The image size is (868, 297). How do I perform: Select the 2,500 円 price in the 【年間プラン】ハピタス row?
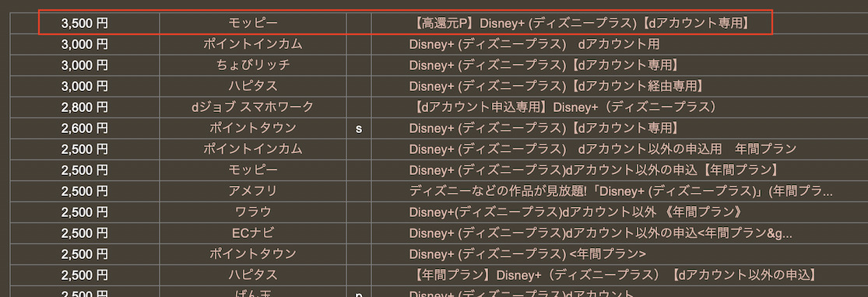[85, 275]
